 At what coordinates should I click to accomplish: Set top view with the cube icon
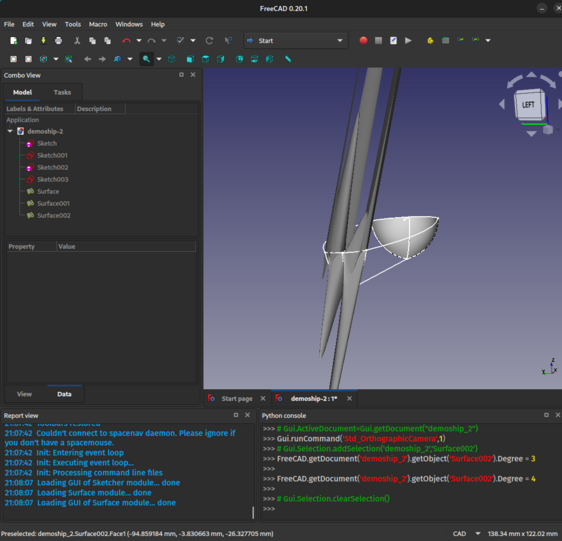tap(205, 59)
